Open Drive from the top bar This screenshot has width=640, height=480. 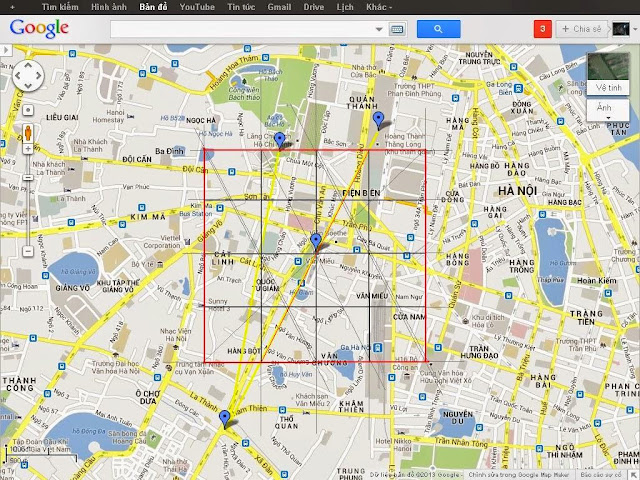click(313, 7)
